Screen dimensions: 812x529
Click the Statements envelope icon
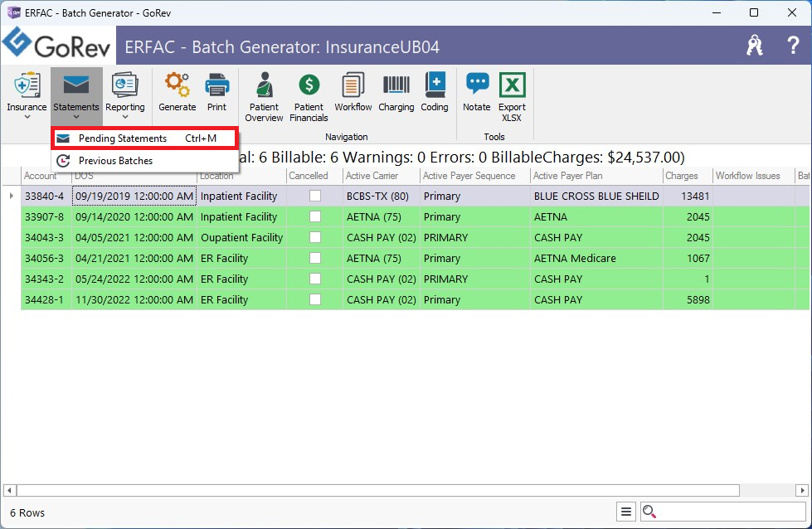point(76,85)
